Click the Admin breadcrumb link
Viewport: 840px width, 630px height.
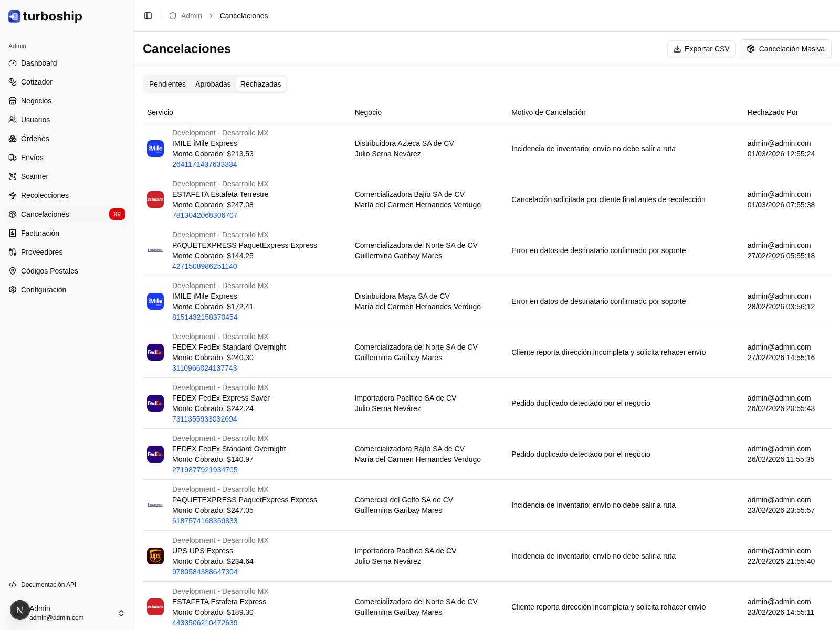pos(191,16)
